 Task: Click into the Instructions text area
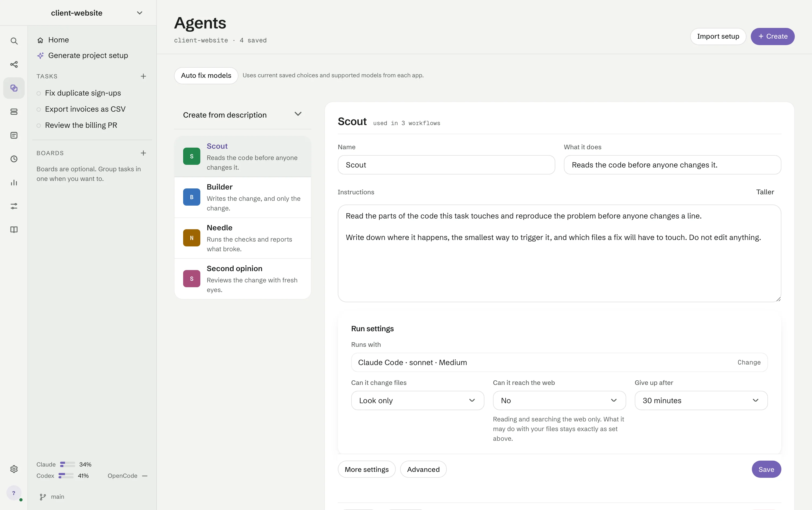coord(559,253)
